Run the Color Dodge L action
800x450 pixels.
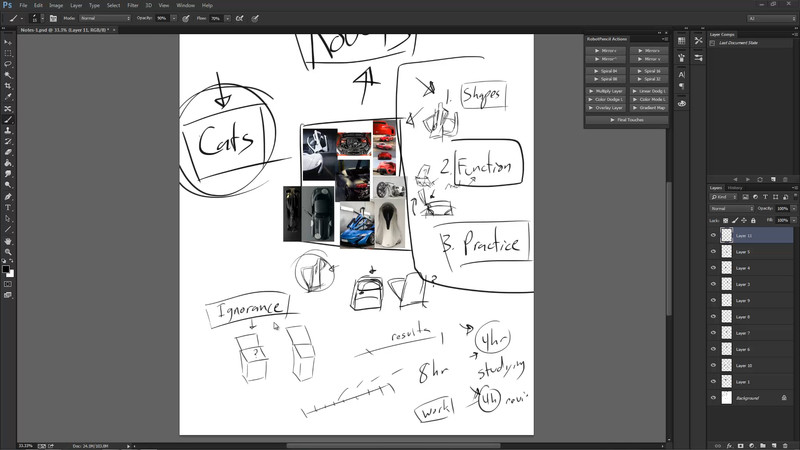606,99
